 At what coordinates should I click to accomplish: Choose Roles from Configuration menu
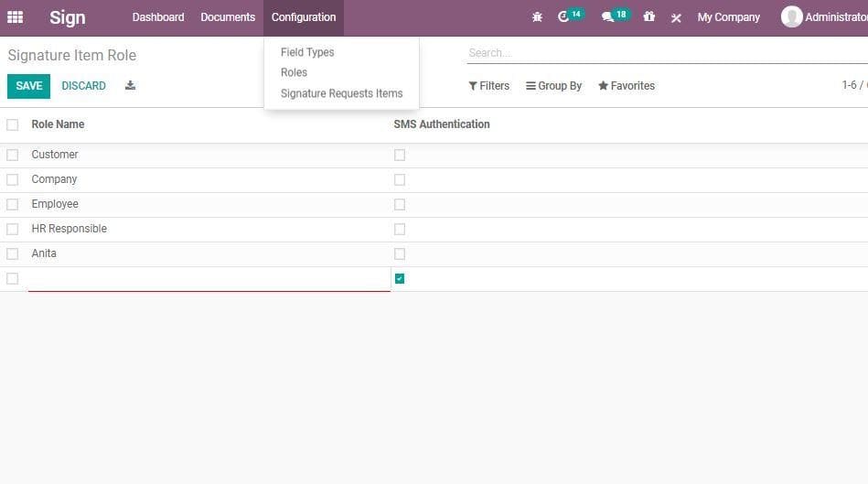point(294,72)
